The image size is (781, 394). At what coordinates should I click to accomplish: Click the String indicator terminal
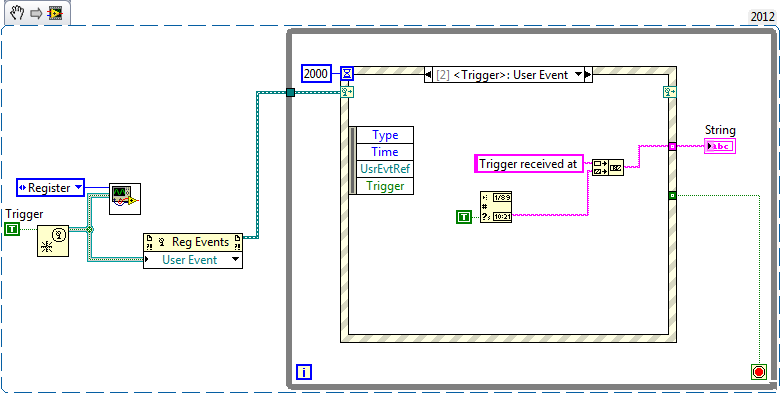pyautogui.click(x=720, y=146)
